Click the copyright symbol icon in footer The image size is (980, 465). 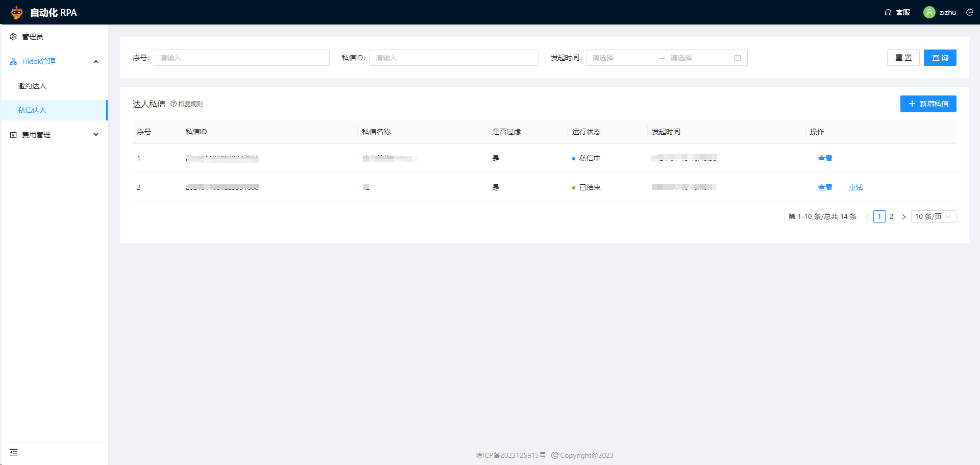(x=555, y=455)
